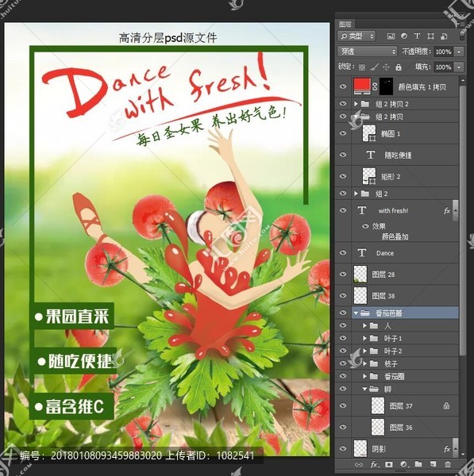The image size is (474, 476).
Task: Open add layer style fx button
Action: click(374, 464)
